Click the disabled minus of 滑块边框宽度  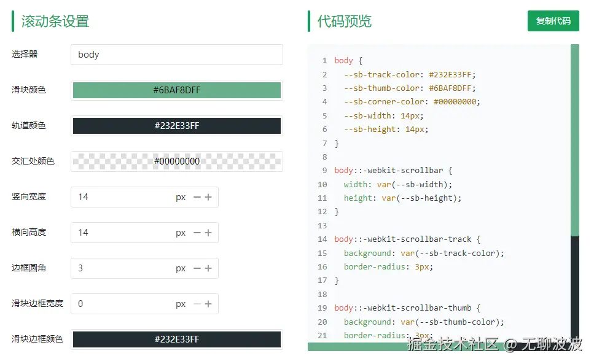[x=197, y=303]
